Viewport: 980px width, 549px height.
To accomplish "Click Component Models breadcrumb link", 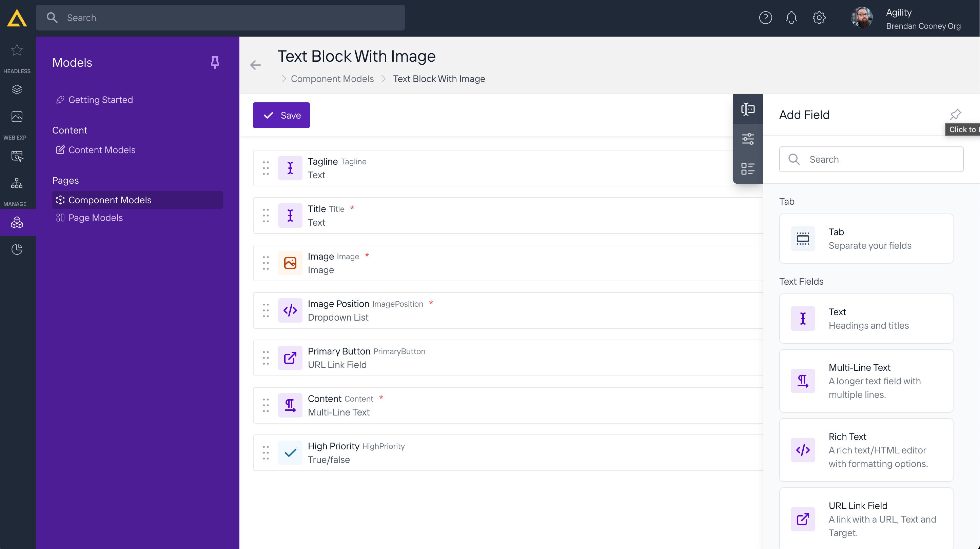I will pos(332,79).
